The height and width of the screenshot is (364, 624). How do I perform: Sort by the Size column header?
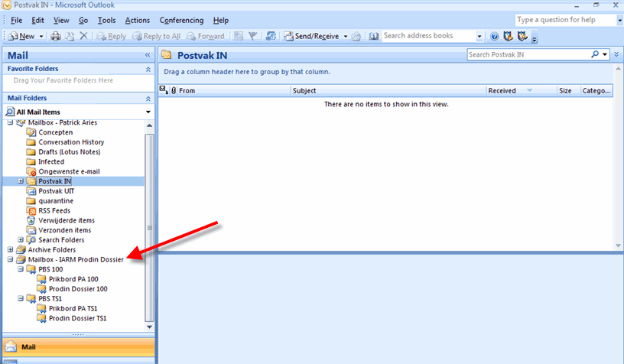click(x=568, y=91)
